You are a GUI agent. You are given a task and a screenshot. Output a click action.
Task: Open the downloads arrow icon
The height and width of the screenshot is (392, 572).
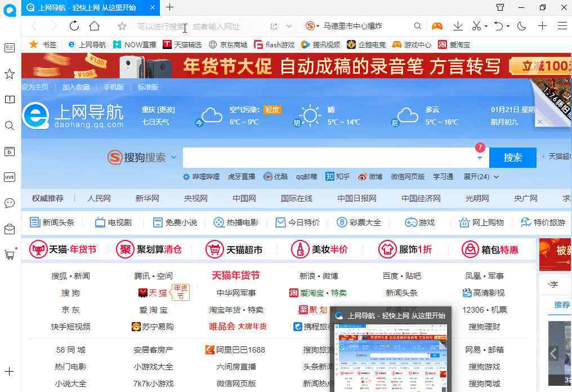point(458,26)
